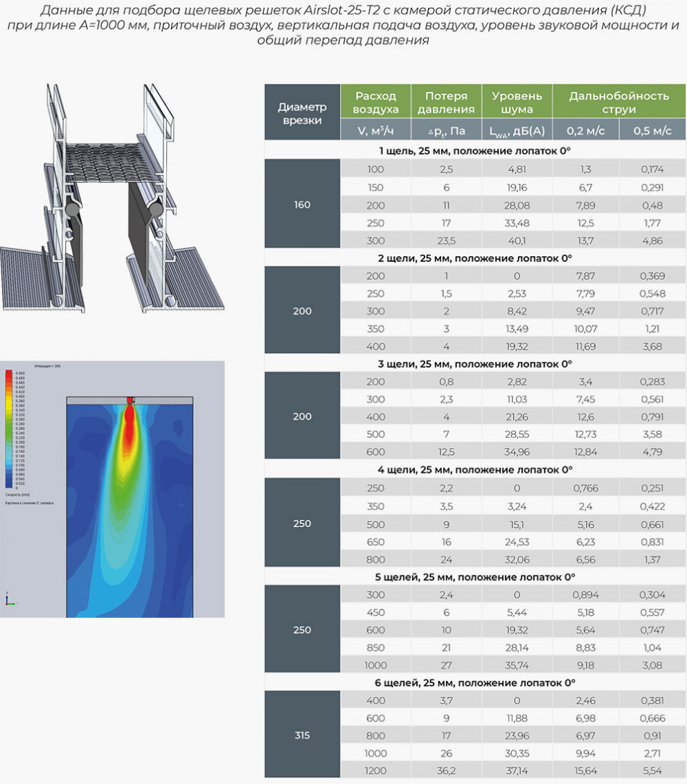This screenshot has width=687, height=784.
Task: Click the '2 щели, 25 мм' section heading
Action: coord(475,258)
